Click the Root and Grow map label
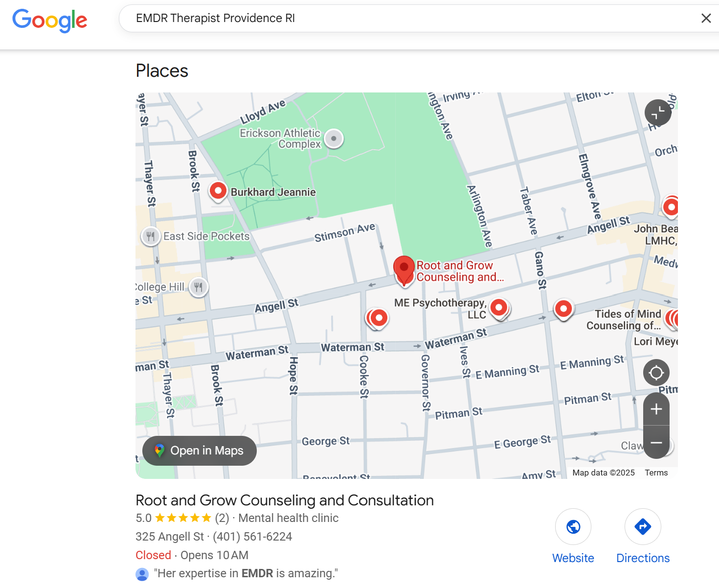 [x=460, y=271]
